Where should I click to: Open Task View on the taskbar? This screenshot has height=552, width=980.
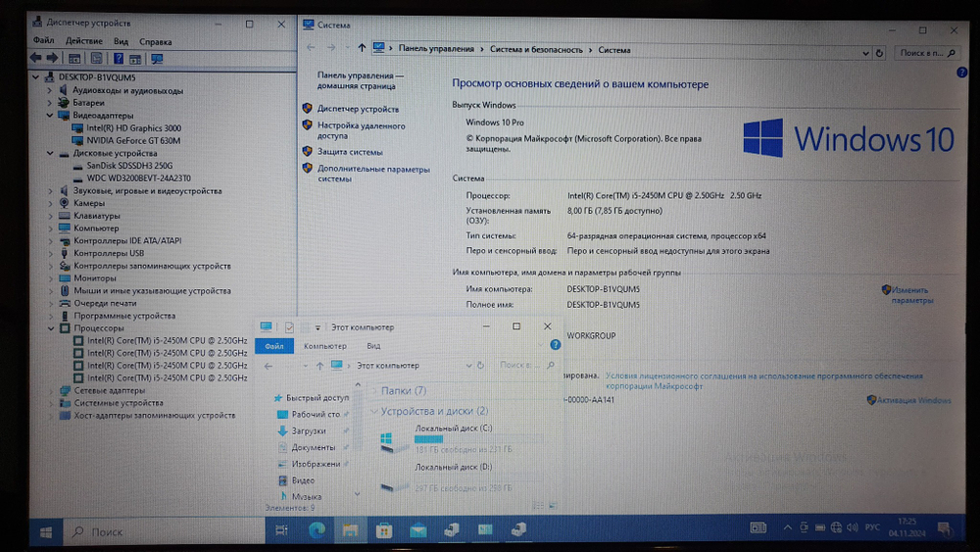281,530
